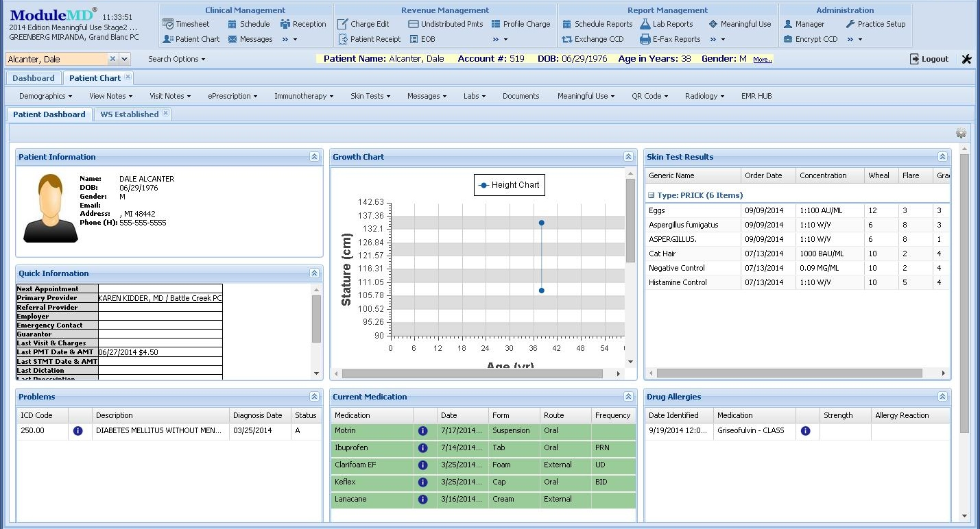Collapse the Patient Information panel
Image resolution: width=980 pixels, height=529 pixels.
pyautogui.click(x=314, y=156)
